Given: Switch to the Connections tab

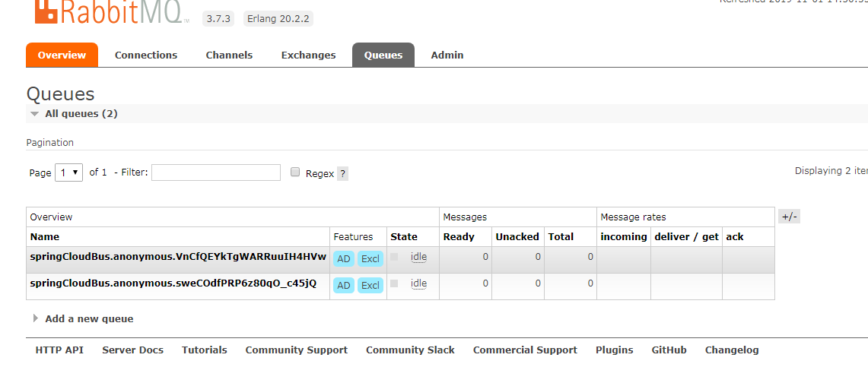Looking at the screenshot, I should pyautogui.click(x=146, y=55).
